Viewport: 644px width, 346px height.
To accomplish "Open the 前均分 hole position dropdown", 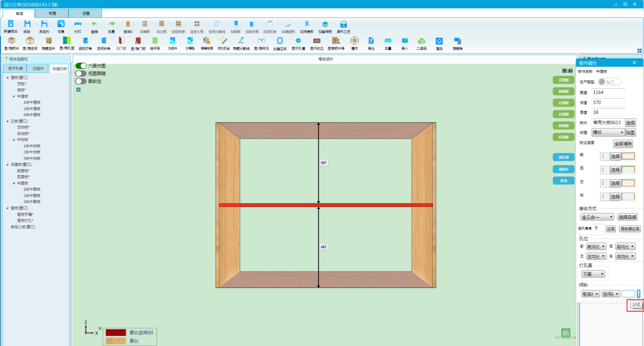I will pyautogui.click(x=596, y=247).
